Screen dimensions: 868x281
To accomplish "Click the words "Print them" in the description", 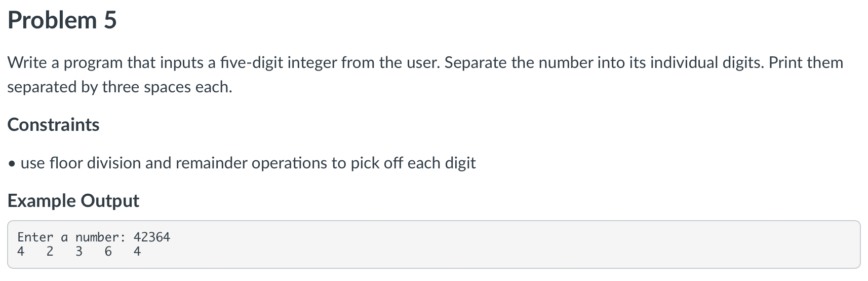I will coord(806,63).
